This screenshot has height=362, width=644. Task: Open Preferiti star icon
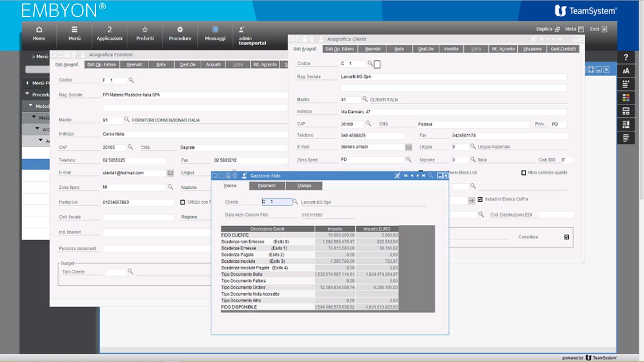145,34
